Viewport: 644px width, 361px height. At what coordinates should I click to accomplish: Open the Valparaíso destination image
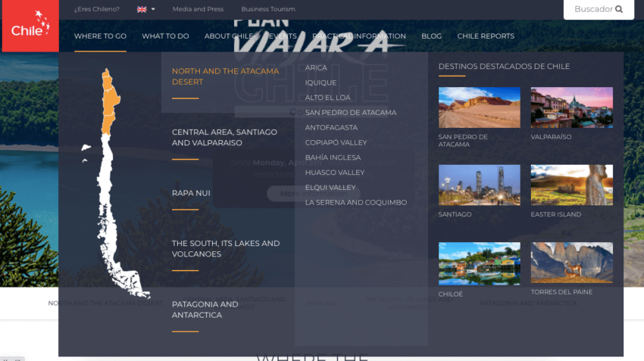coord(571,107)
